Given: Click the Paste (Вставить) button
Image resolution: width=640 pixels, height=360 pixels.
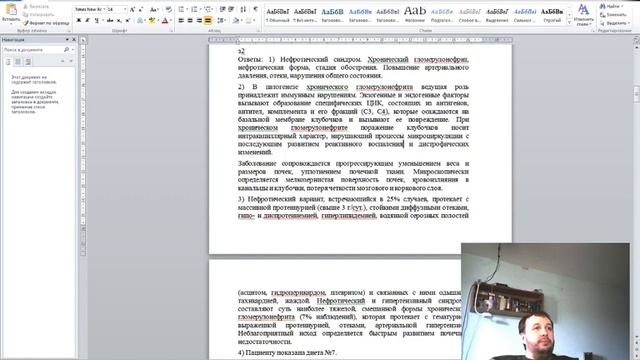Looking at the screenshot, I should [11, 13].
